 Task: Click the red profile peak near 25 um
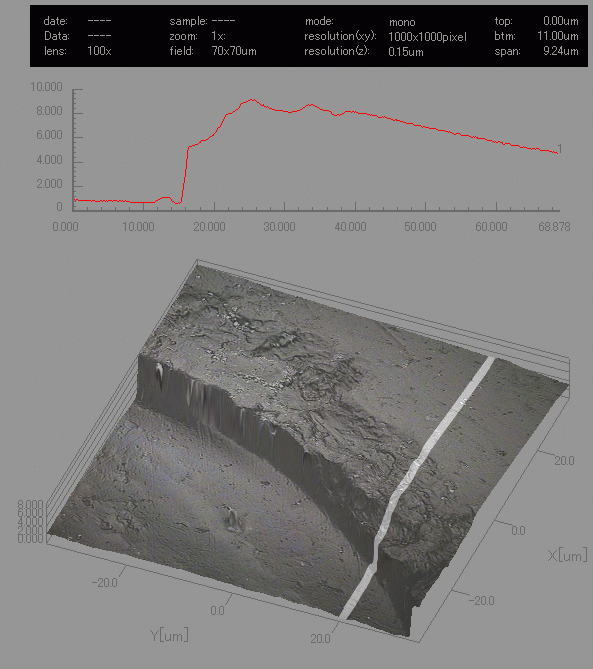tap(252, 100)
